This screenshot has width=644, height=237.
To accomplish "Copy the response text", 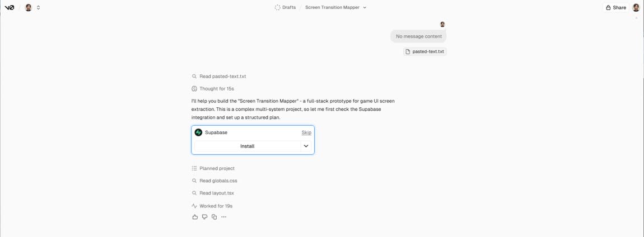I will (214, 217).
